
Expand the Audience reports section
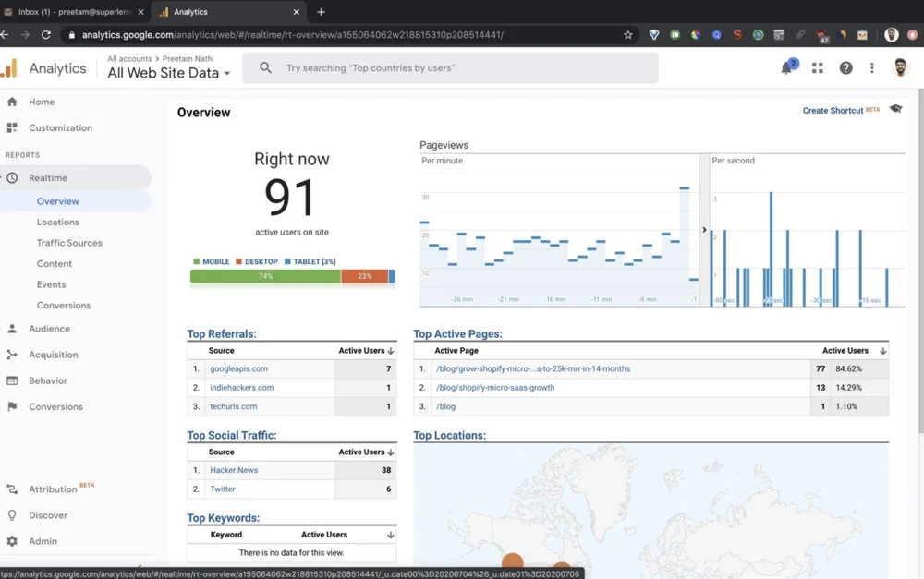point(49,329)
